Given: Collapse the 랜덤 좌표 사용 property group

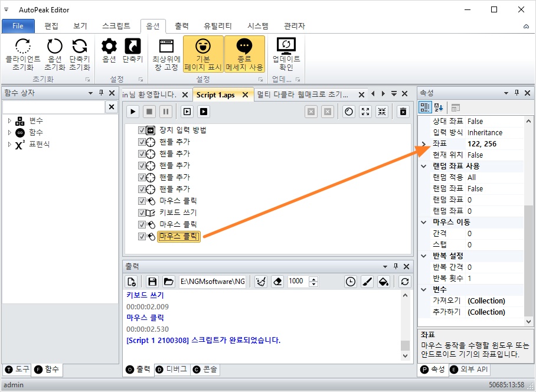Looking at the screenshot, I should coord(424,166).
